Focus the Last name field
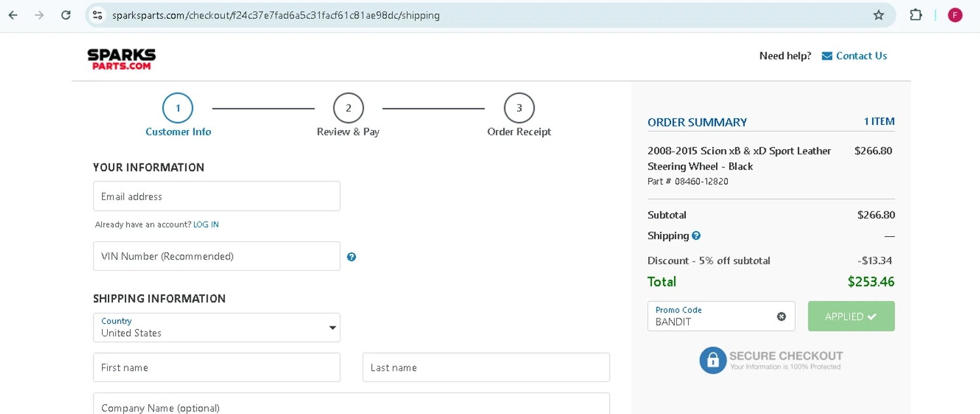 (486, 368)
